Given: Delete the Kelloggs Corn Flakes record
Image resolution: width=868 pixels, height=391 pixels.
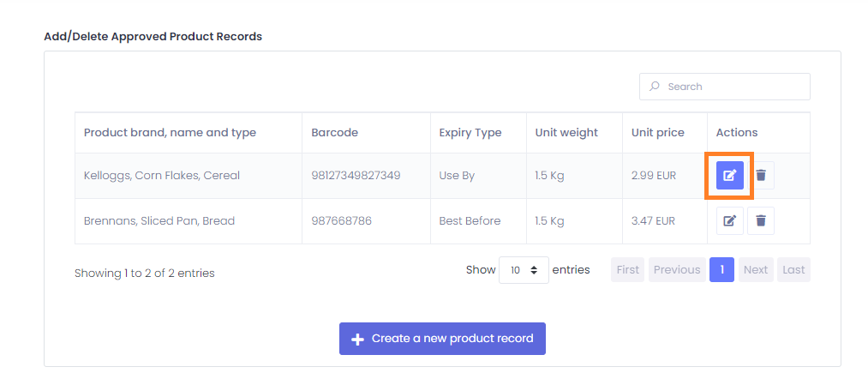Looking at the screenshot, I should (x=761, y=176).
